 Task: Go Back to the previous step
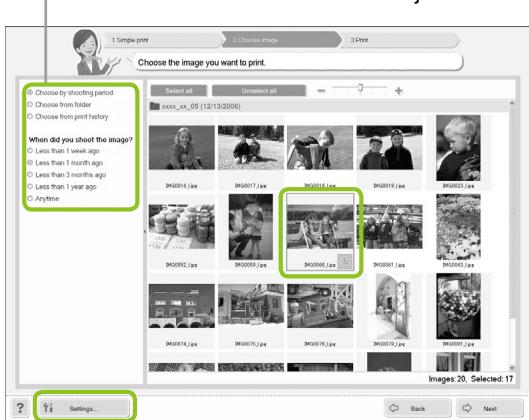click(418, 409)
